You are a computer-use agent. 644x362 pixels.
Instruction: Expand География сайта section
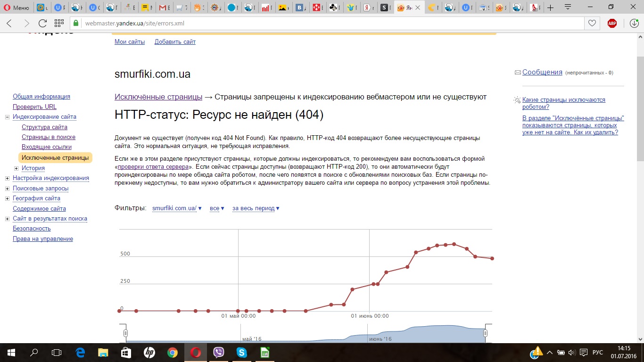(7, 198)
